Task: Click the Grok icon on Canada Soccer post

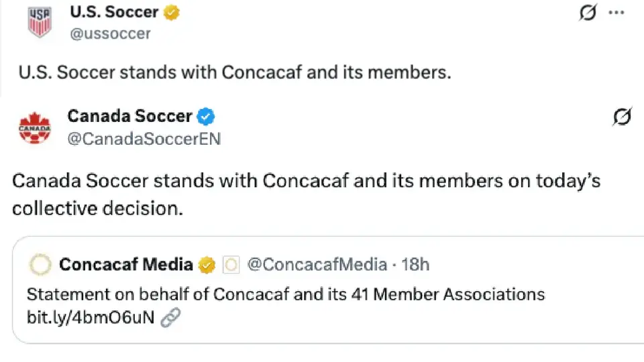Action: click(x=622, y=117)
